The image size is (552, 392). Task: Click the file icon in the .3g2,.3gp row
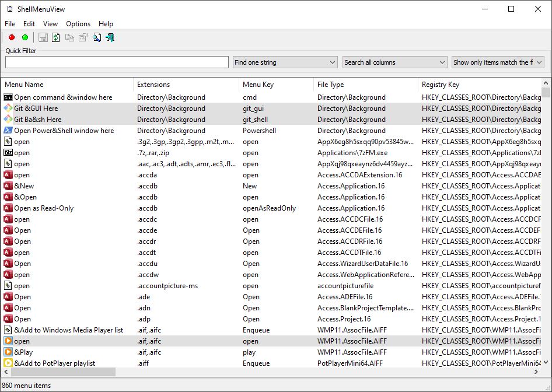[x=8, y=141]
